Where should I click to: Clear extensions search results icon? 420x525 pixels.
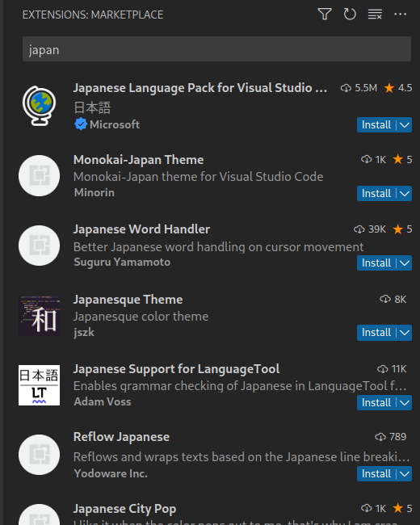(375, 15)
